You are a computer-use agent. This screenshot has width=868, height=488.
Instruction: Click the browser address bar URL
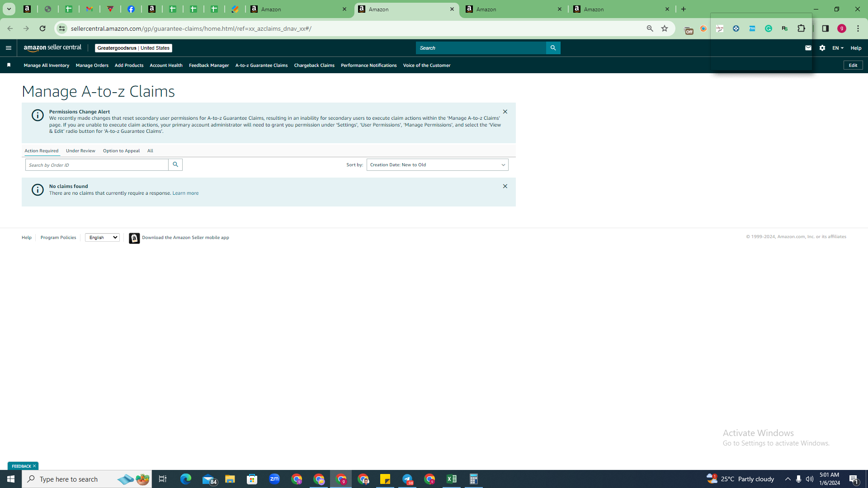[191, 28]
